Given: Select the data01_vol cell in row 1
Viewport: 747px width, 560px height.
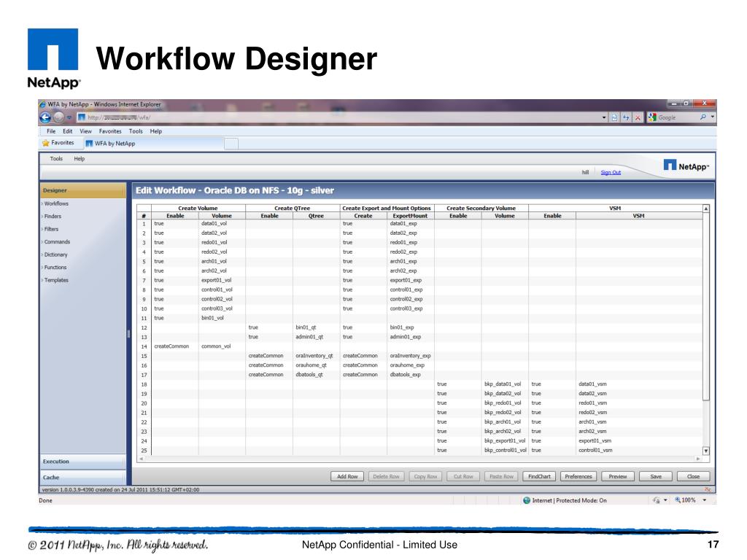Looking at the screenshot, I should click(222, 223).
